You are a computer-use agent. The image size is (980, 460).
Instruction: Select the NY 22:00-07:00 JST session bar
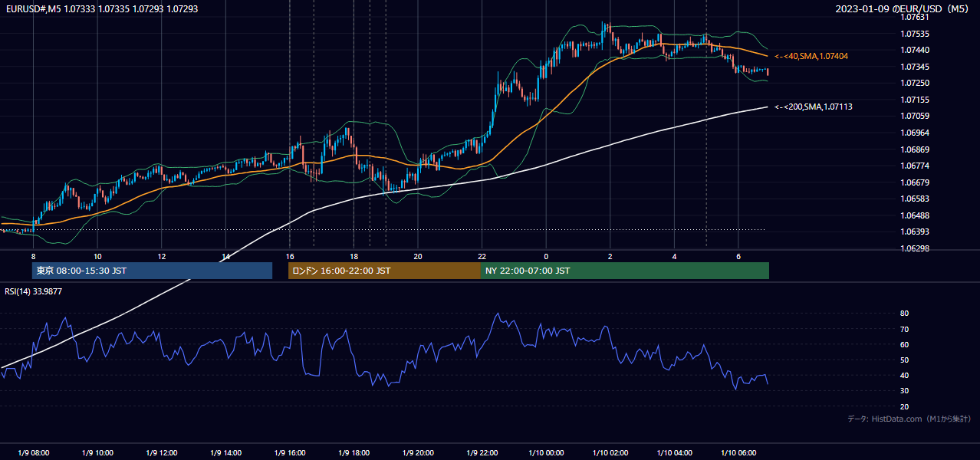[x=625, y=271]
